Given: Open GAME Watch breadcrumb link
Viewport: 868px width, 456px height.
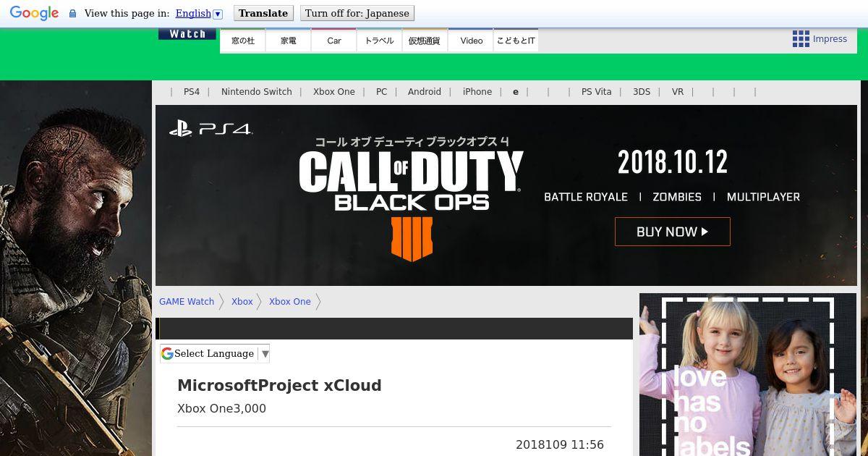Looking at the screenshot, I should pyautogui.click(x=187, y=302).
